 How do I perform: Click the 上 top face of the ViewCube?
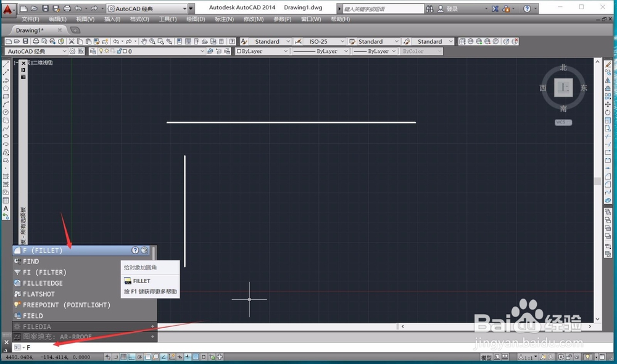point(563,88)
